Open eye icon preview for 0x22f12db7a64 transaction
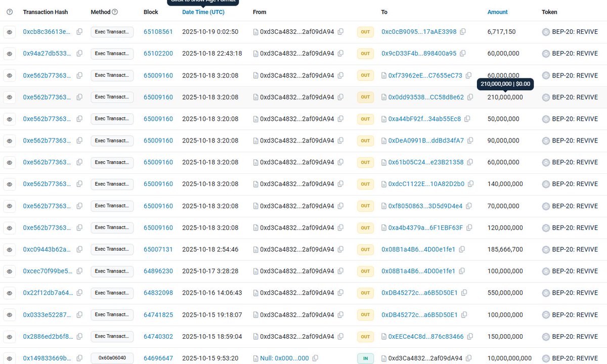The height and width of the screenshot is (364, 607). click(x=9, y=293)
